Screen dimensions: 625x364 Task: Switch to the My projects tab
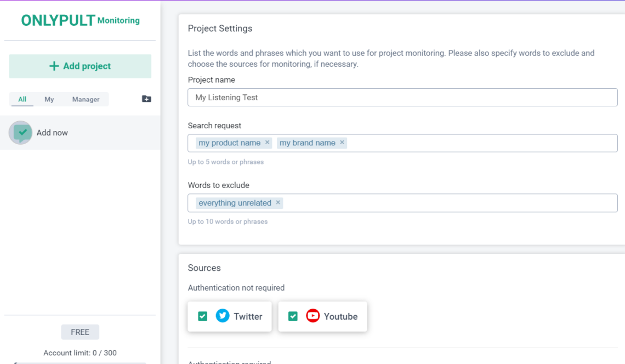(x=49, y=99)
